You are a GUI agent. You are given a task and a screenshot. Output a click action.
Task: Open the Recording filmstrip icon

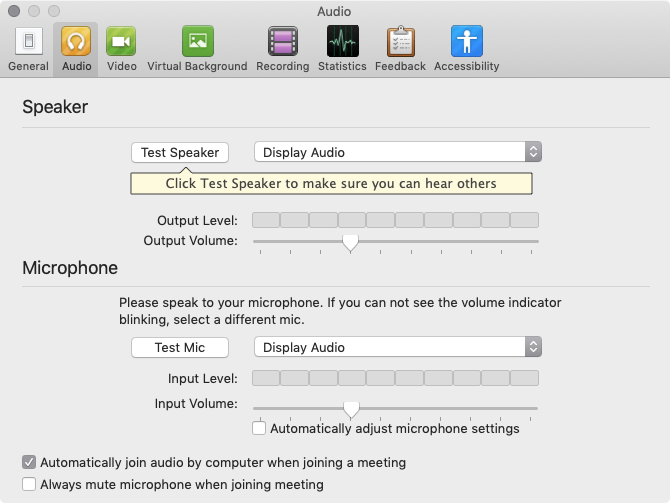(x=282, y=41)
